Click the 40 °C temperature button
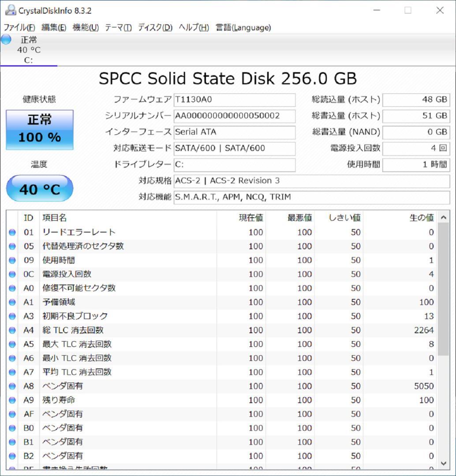This screenshot has width=456, height=476. click(x=40, y=189)
